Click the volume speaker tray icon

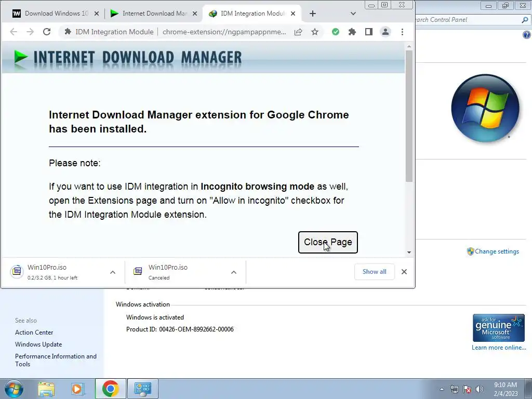(x=479, y=389)
